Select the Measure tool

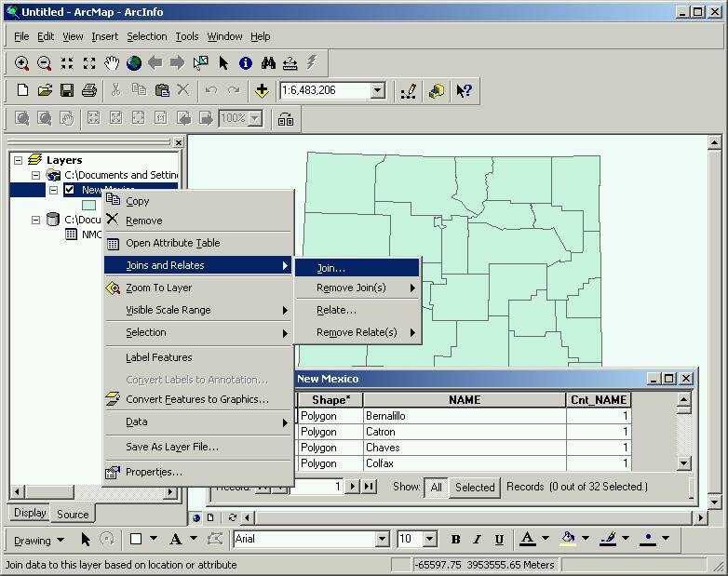[x=290, y=63]
